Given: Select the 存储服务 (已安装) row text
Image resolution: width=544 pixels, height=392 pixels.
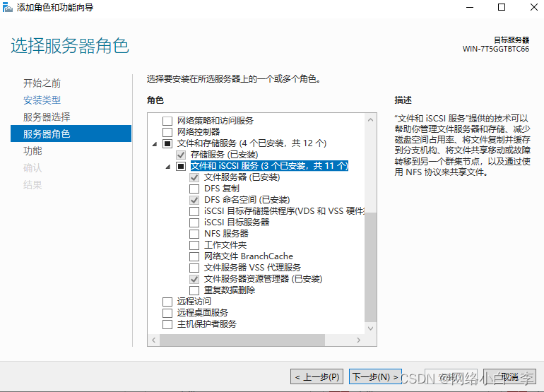Looking at the screenshot, I should [224, 155].
